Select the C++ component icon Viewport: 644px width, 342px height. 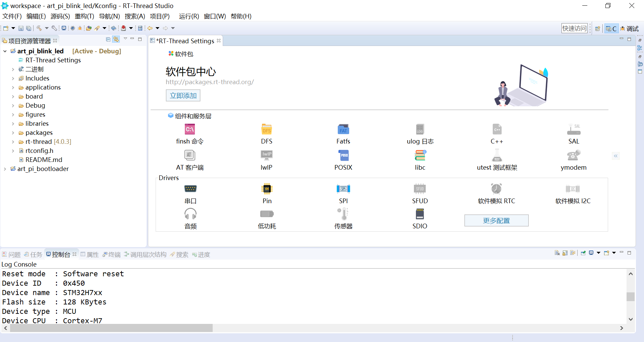pyautogui.click(x=497, y=129)
